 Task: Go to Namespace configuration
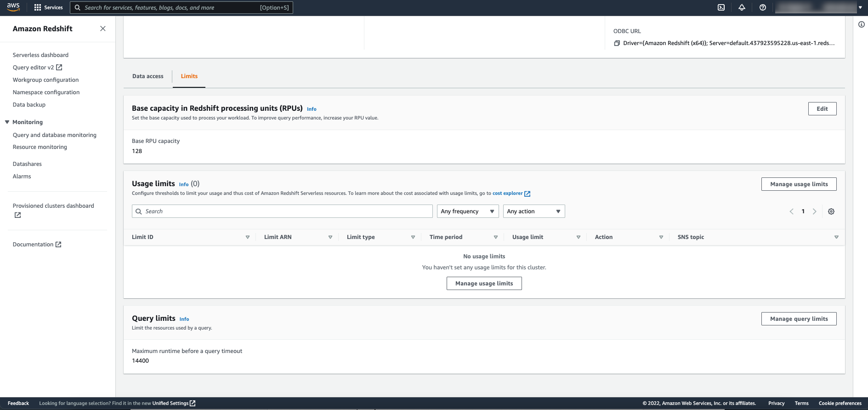(x=46, y=92)
